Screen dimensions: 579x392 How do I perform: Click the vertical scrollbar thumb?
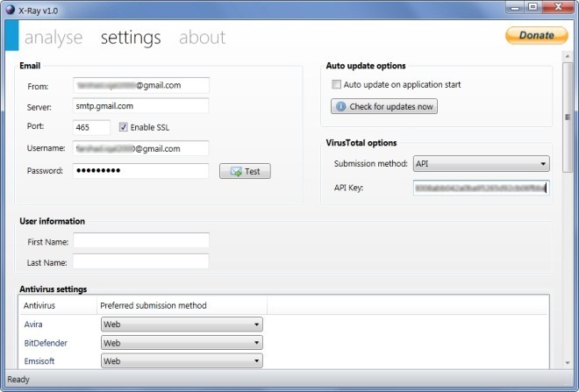pos(568,117)
